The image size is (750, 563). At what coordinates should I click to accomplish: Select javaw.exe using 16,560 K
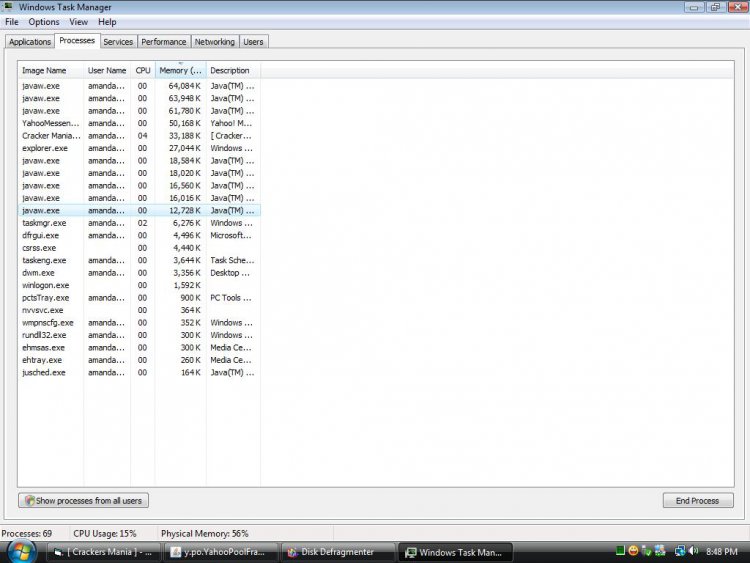(x=139, y=185)
